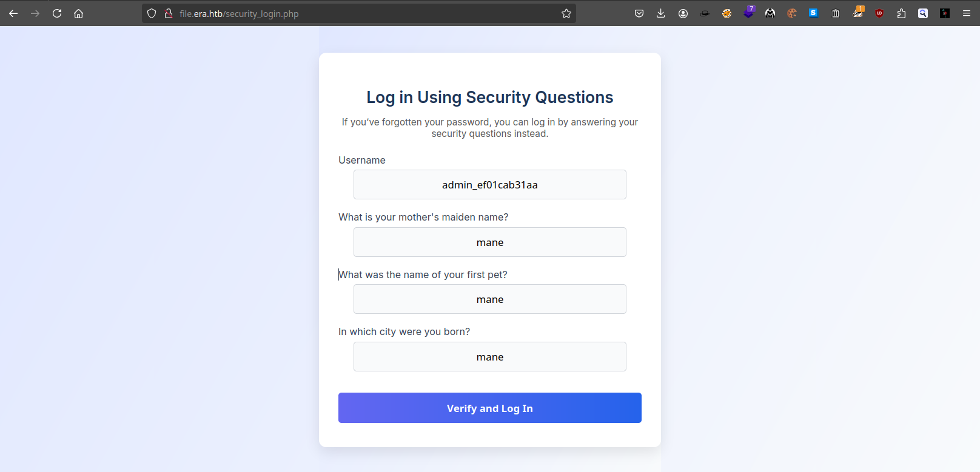Click the insecure connection padlock icon
The image size is (980, 472).
[169, 13]
